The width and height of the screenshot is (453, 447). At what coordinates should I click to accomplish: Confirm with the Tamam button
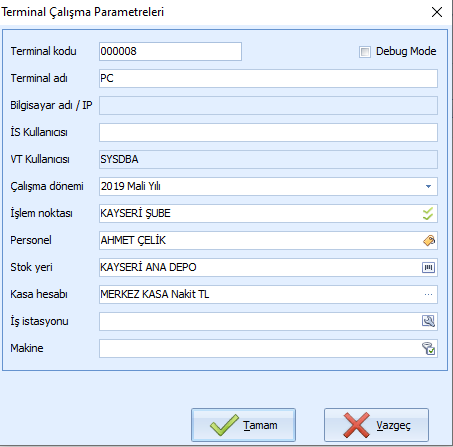[x=243, y=425]
